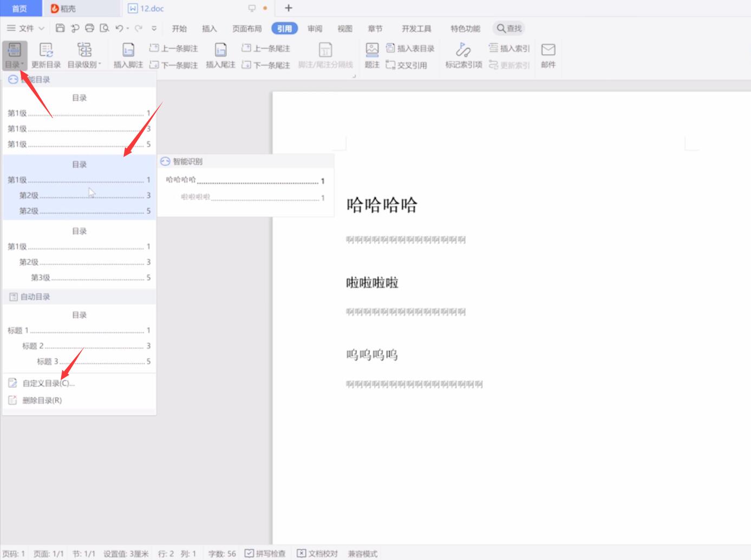Switch to the 视图 ribbon tab

click(345, 29)
